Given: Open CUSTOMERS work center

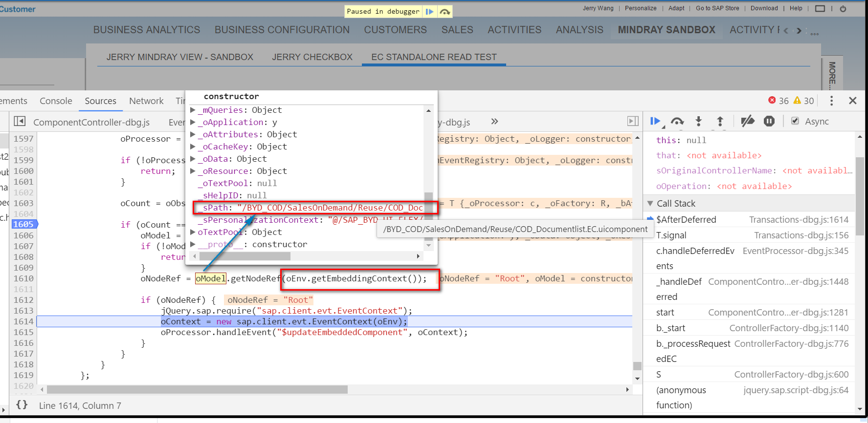Looking at the screenshot, I should coord(395,30).
